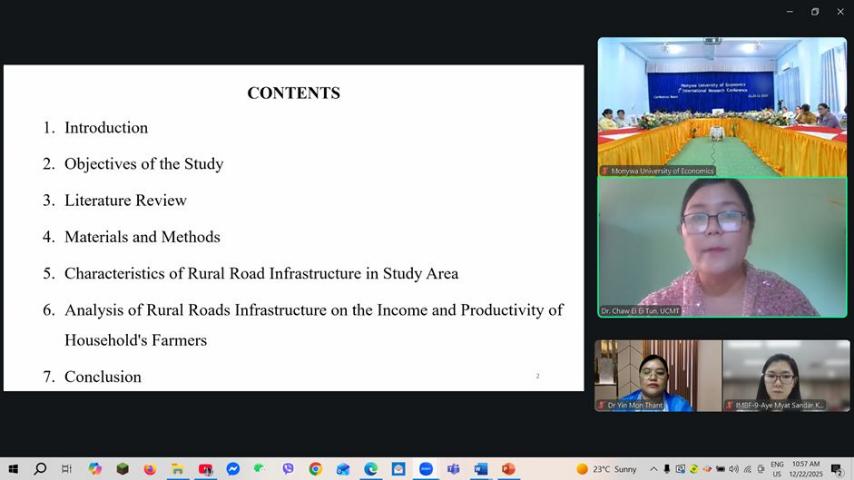Click the taskbar Search magnifier icon
The height and width of the screenshot is (480, 854).
pyautogui.click(x=40, y=469)
